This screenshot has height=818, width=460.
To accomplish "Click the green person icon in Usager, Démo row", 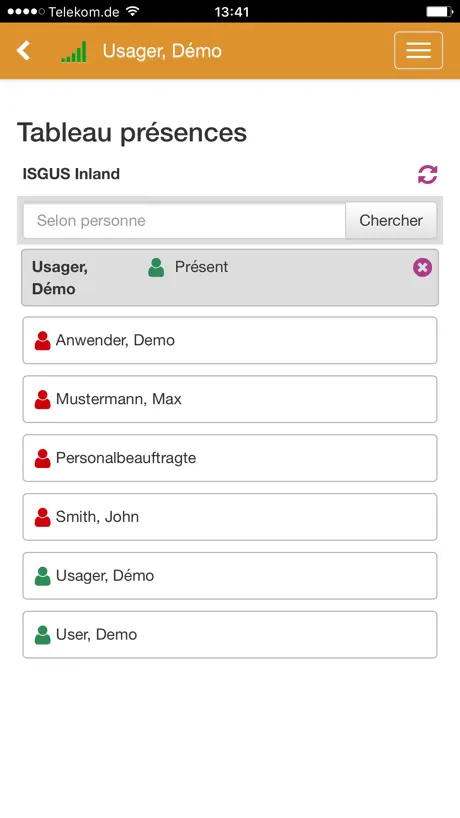I will [x=43, y=576].
